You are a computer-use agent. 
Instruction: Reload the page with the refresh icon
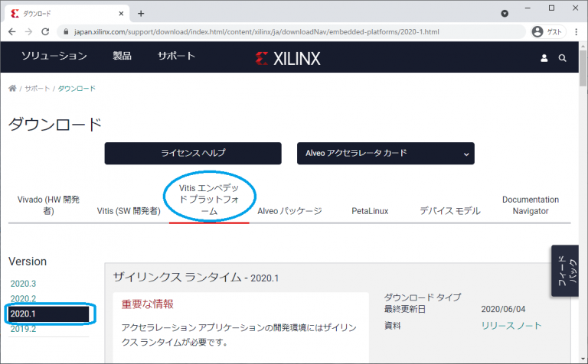click(46, 31)
